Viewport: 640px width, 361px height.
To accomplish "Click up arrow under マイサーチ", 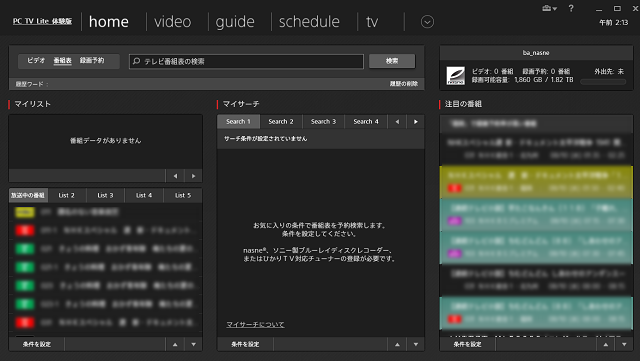I will pyautogui.click(x=397, y=344).
